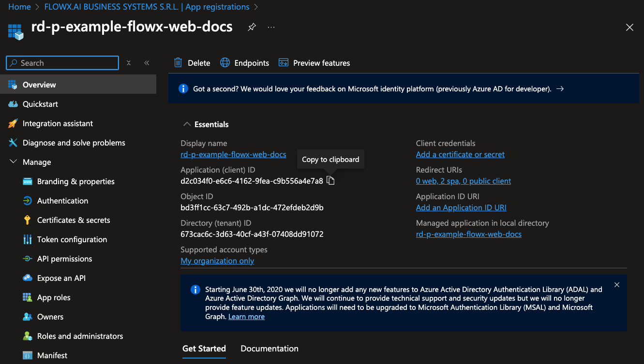Open the Quickstart page
Viewport: 644px width, 364px height.
[x=40, y=104]
